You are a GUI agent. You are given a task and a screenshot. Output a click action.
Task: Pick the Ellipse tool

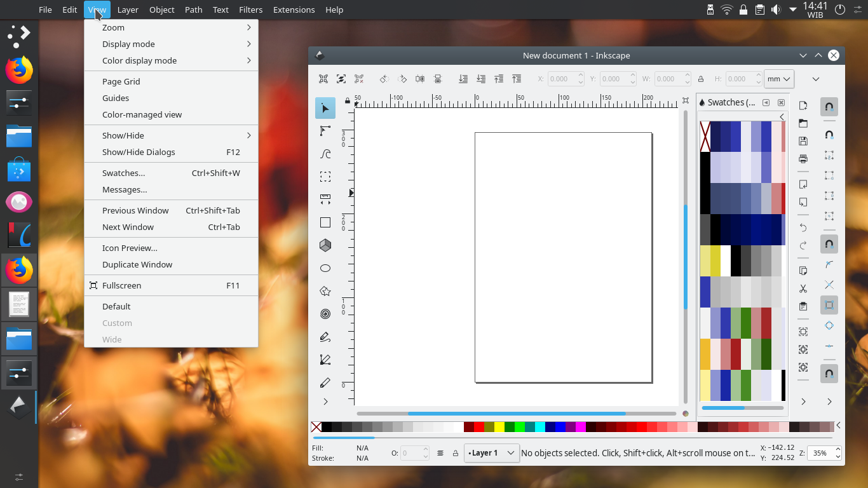[x=325, y=268]
